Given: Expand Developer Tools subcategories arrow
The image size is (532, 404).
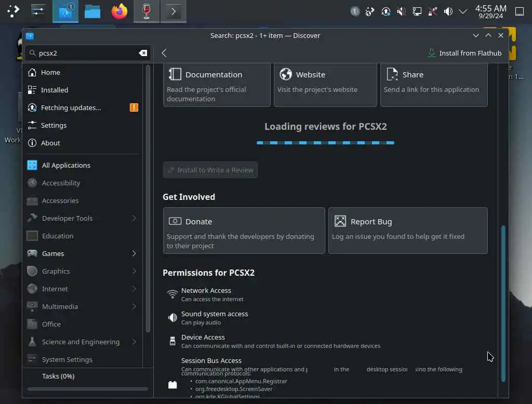Looking at the screenshot, I should pyautogui.click(x=134, y=218).
